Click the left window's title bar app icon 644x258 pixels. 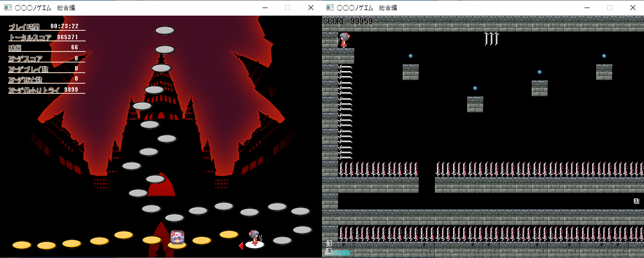coord(8,8)
